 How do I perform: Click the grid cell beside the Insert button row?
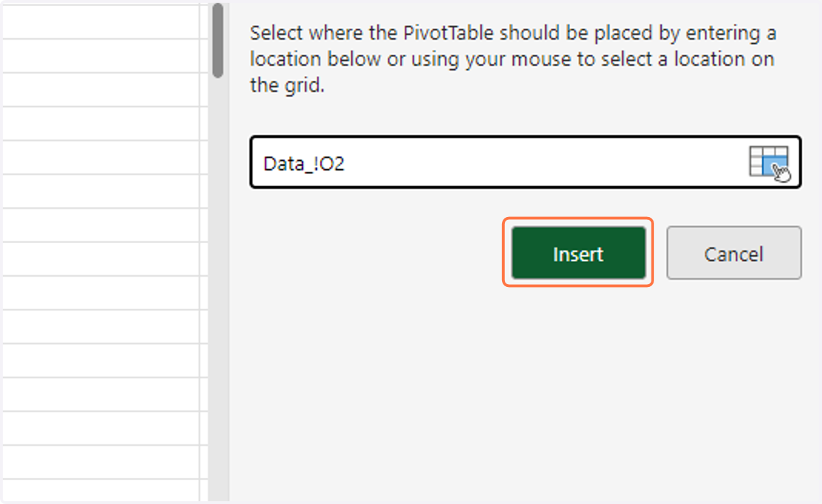[101, 260]
